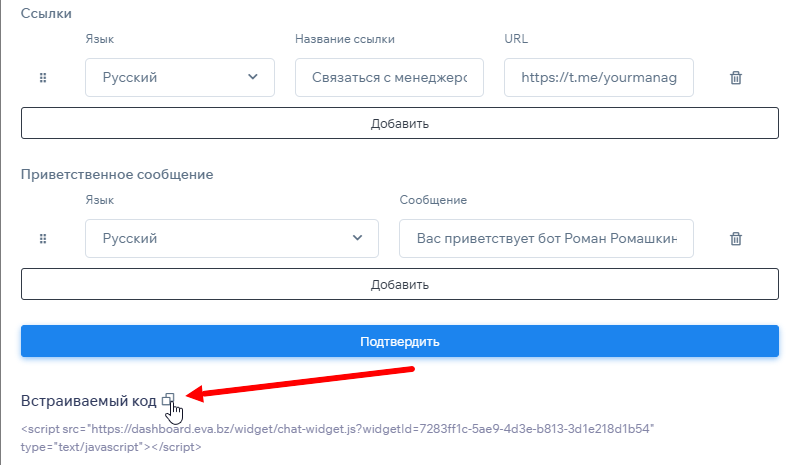Delete the welcome message with the trash icon
This screenshot has width=796, height=465.
(x=736, y=239)
